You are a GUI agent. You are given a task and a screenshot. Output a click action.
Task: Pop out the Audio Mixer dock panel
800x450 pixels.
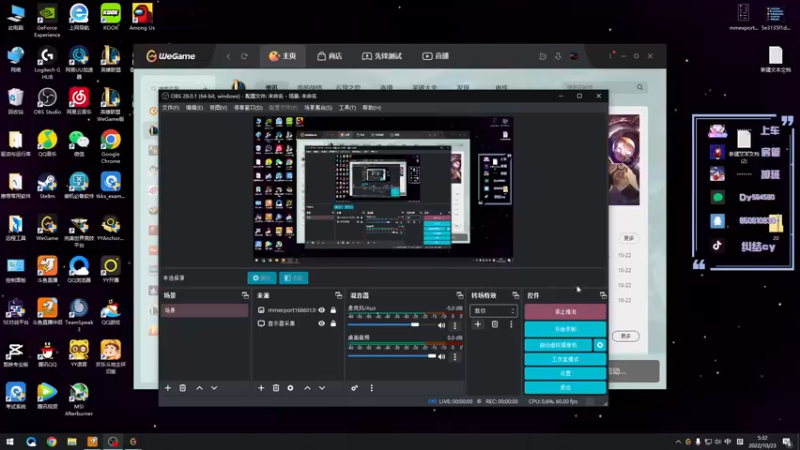pos(460,295)
